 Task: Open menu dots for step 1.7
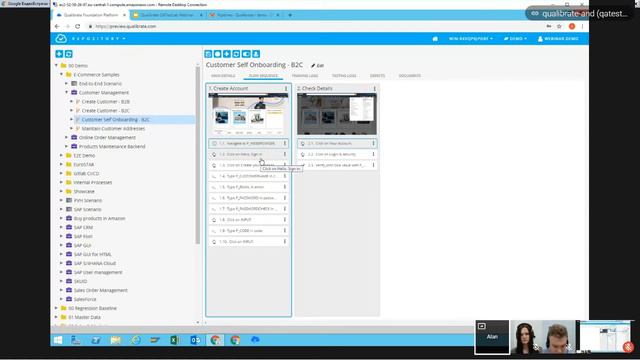tap(284, 209)
